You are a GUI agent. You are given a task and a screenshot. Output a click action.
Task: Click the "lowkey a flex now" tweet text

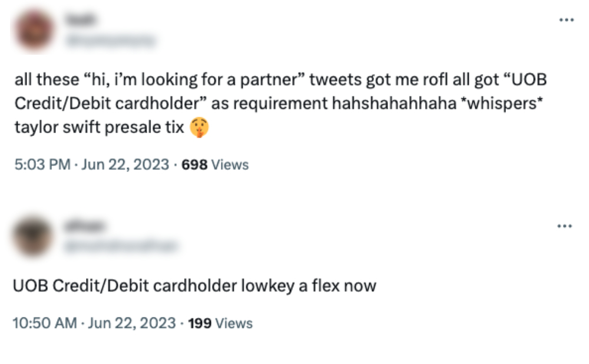pyautogui.click(x=194, y=286)
